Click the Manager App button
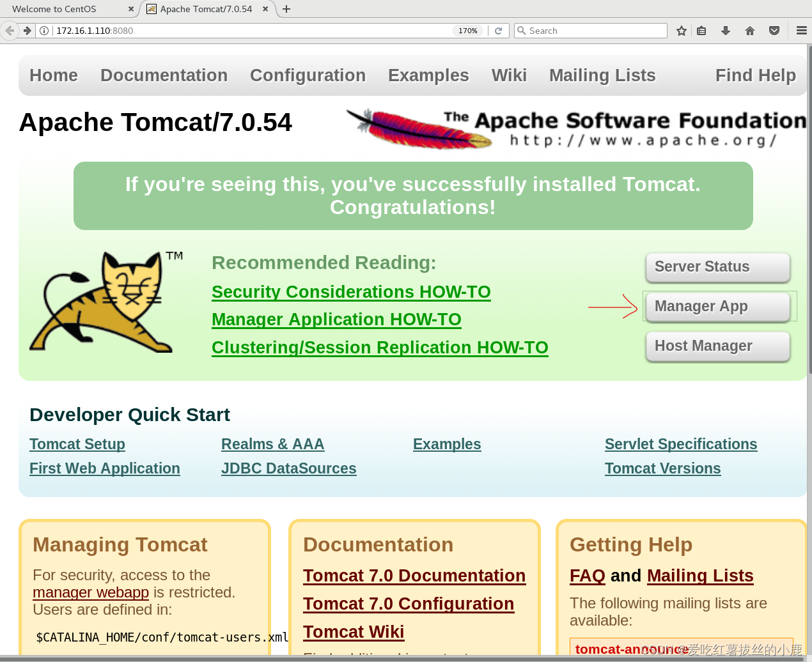 717,306
